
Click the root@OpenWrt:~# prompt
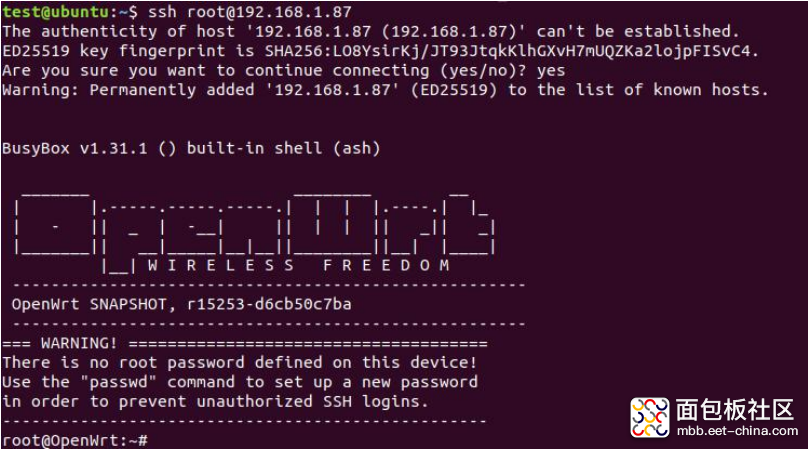(x=75, y=441)
